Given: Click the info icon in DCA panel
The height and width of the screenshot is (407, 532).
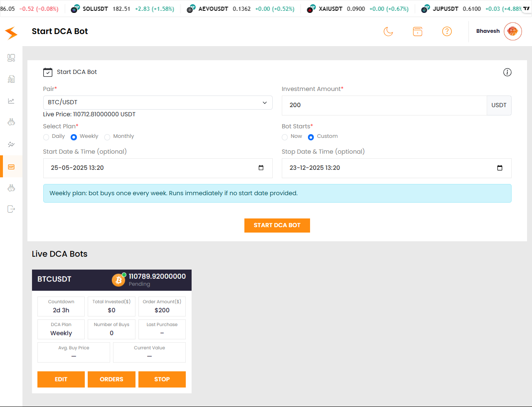Looking at the screenshot, I should (x=507, y=72).
